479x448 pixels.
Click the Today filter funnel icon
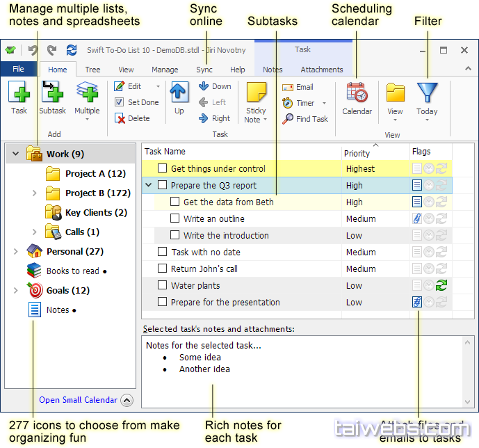[427, 94]
